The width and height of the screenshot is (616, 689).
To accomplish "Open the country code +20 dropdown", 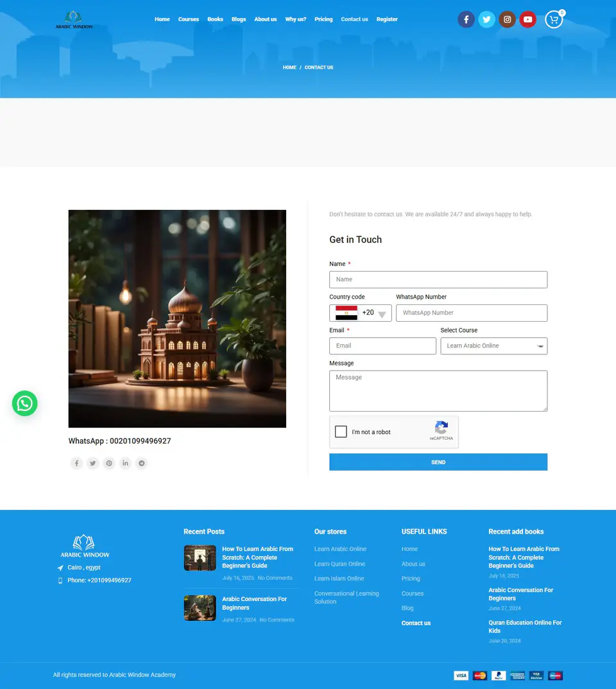I will tap(361, 313).
